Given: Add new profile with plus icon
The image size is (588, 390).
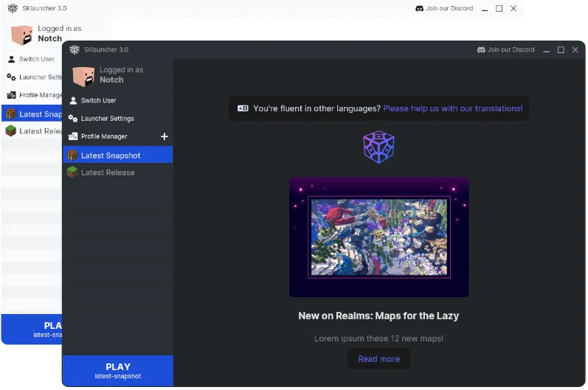Looking at the screenshot, I should [165, 136].
